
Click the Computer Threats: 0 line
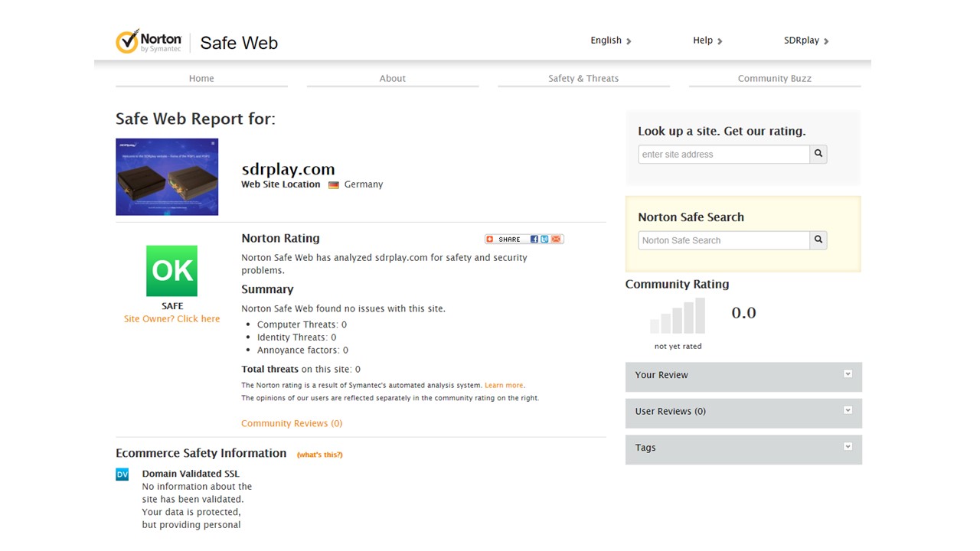tap(302, 324)
